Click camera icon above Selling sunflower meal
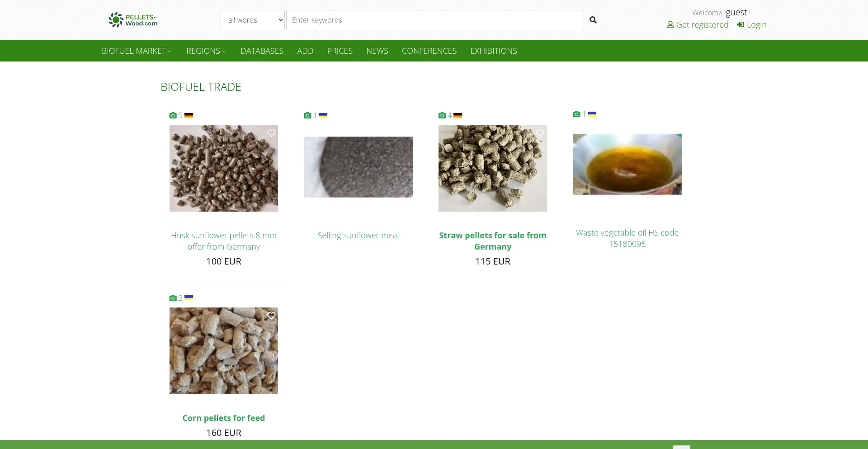 pos(307,116)
